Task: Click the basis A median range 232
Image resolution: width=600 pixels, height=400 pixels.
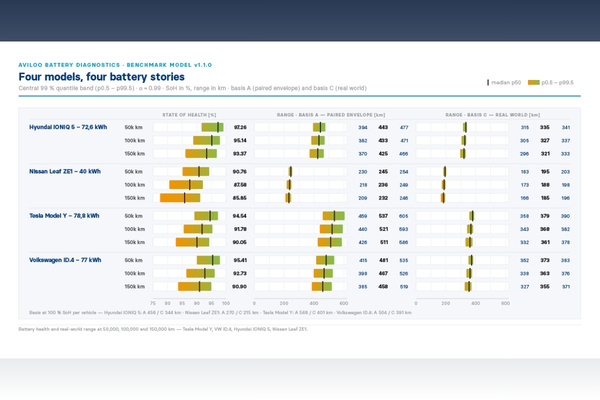Action: pos(383,198)
